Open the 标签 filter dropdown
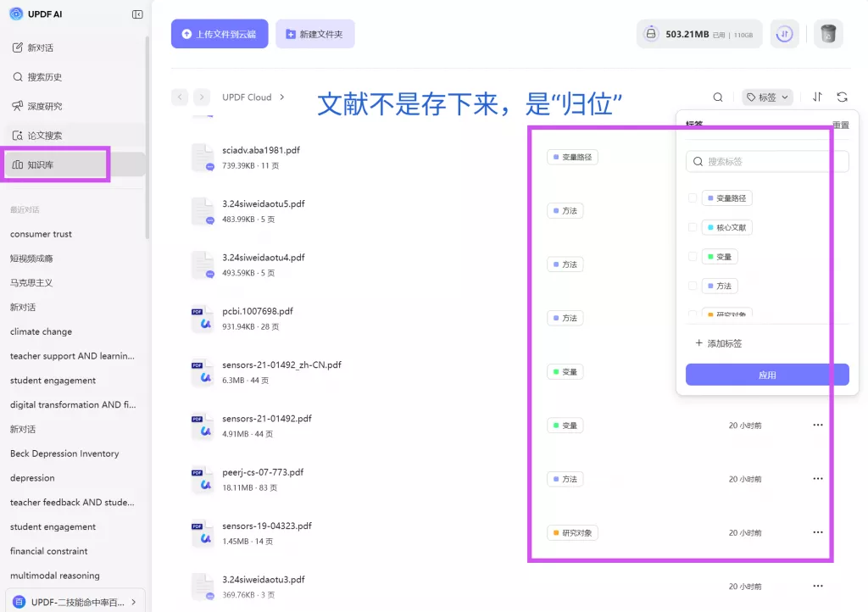The image size is (868, 612). (x=766, y=97)
